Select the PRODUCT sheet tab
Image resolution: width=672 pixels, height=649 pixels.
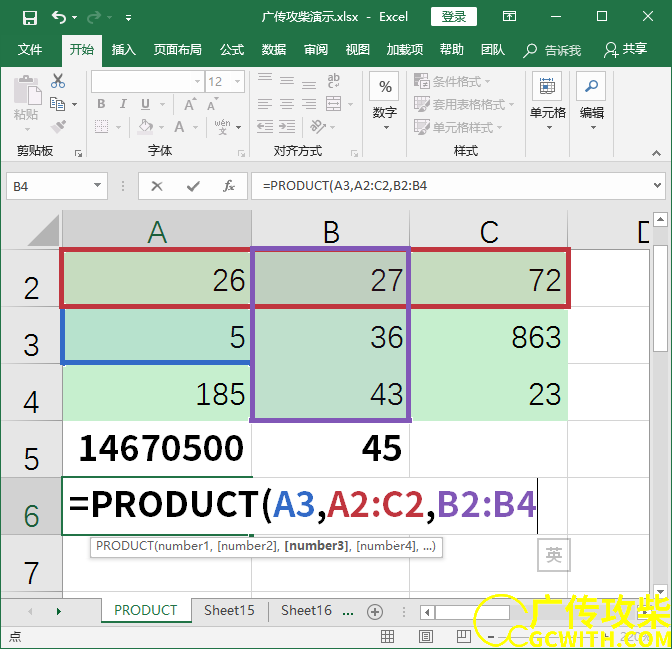click(146, 610)
